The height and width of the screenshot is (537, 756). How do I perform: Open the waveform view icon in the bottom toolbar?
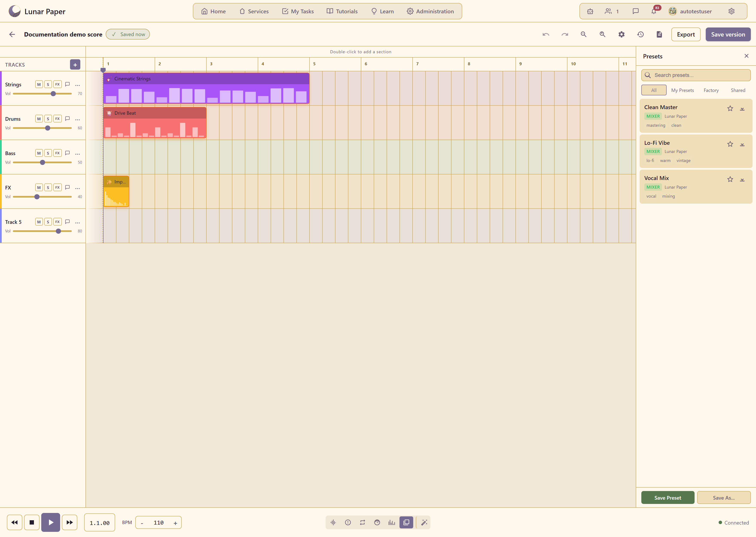pos(333,522)
